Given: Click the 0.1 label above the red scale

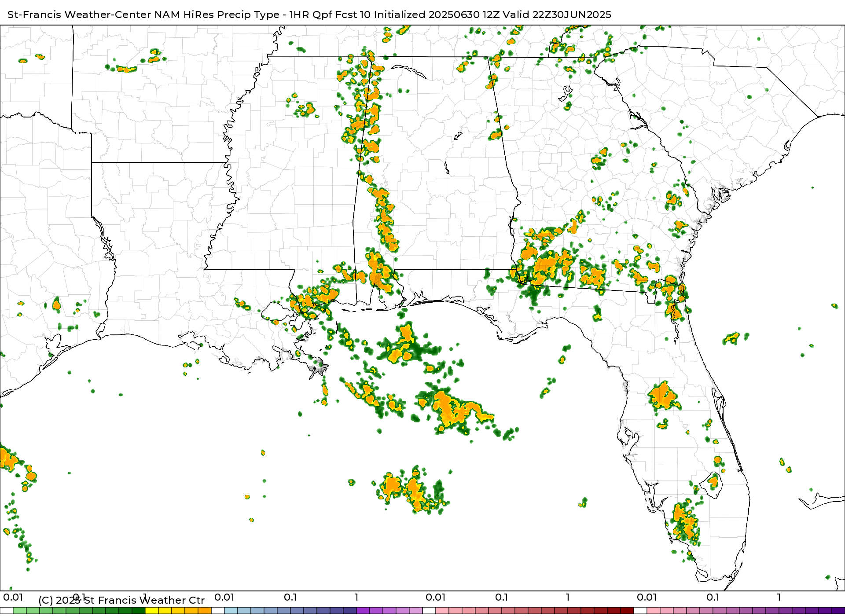Looking at the screenshot, I should pos(501,598).
